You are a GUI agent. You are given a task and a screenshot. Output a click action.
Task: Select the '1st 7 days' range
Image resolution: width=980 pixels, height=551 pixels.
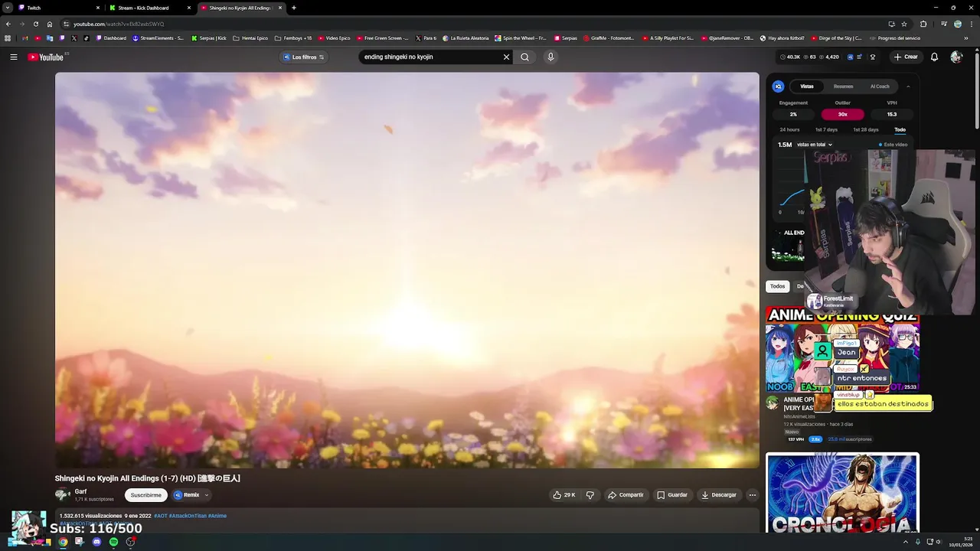(826, 129)
